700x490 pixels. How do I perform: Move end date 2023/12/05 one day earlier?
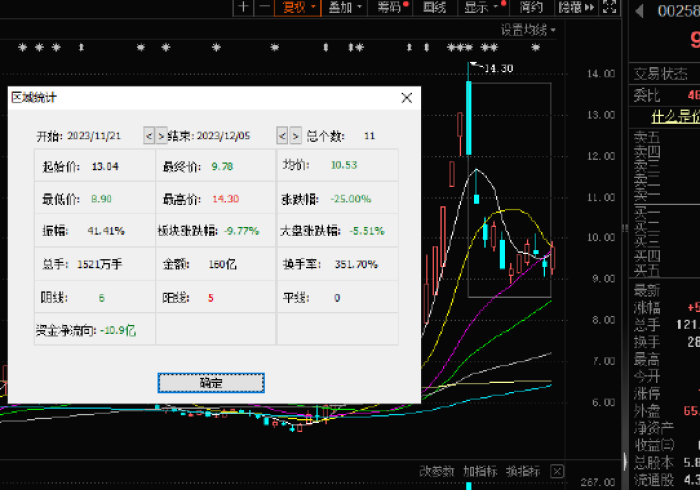(x=282, y=136)
